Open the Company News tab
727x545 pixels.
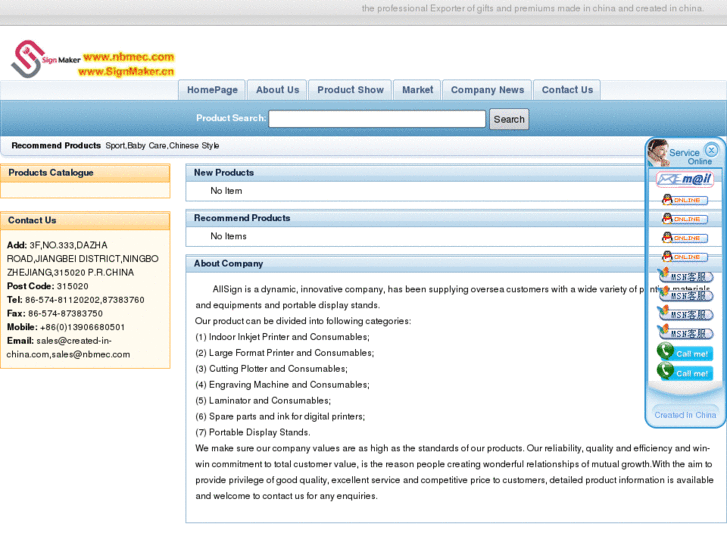[487, 90]
